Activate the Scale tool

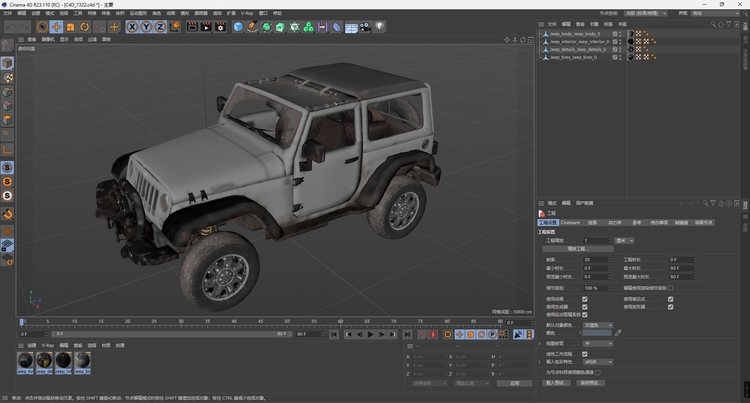70,27
